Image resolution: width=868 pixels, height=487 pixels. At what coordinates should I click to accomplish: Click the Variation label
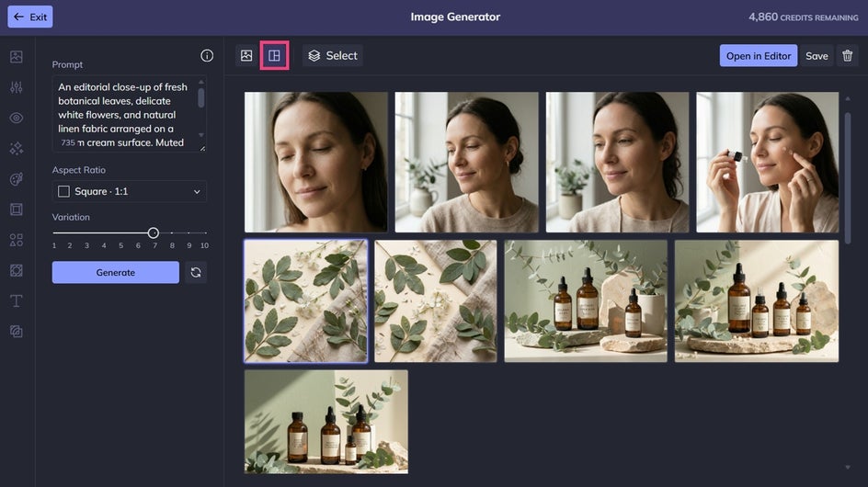(x=71, y=217)
